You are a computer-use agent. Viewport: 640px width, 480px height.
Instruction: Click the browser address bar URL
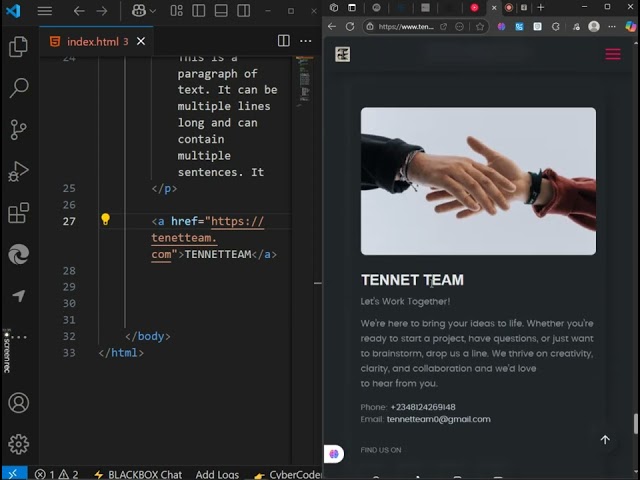click(x=406, y=27)
